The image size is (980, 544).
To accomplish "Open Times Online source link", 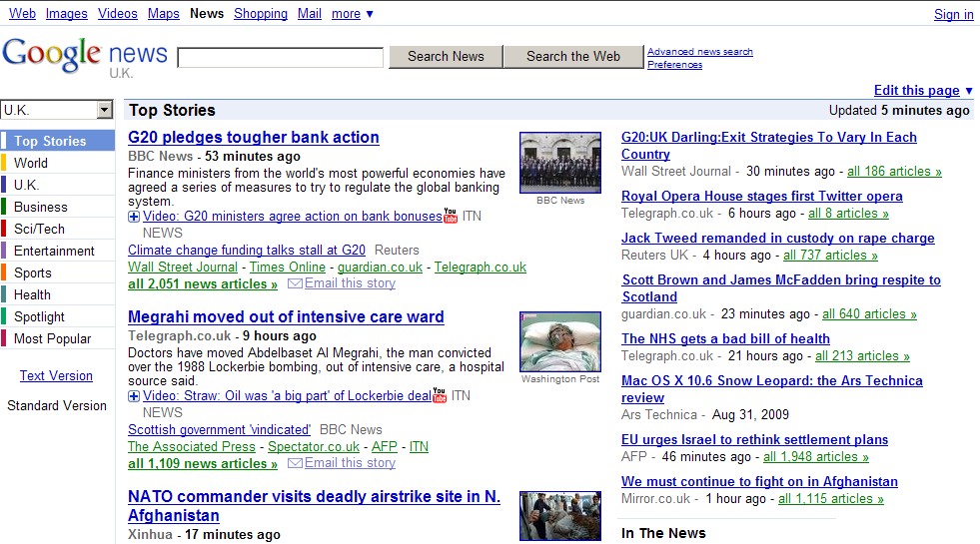I will (288, 267).
